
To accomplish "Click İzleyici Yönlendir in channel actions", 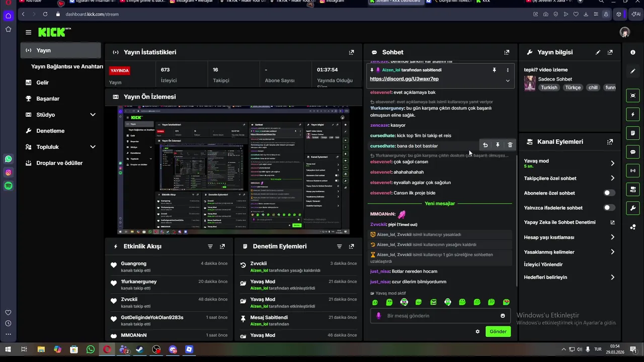I will coord(543,264).
